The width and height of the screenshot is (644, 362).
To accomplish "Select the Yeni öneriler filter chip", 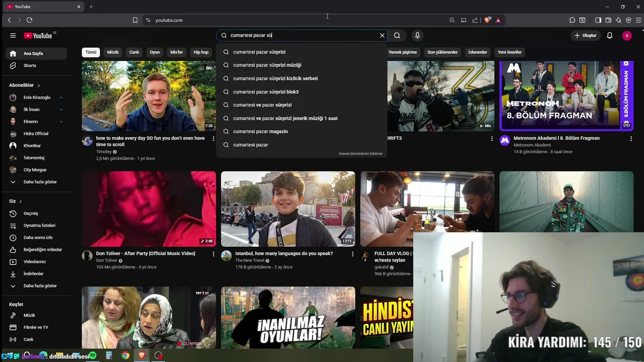I will [x=510, y=52].
